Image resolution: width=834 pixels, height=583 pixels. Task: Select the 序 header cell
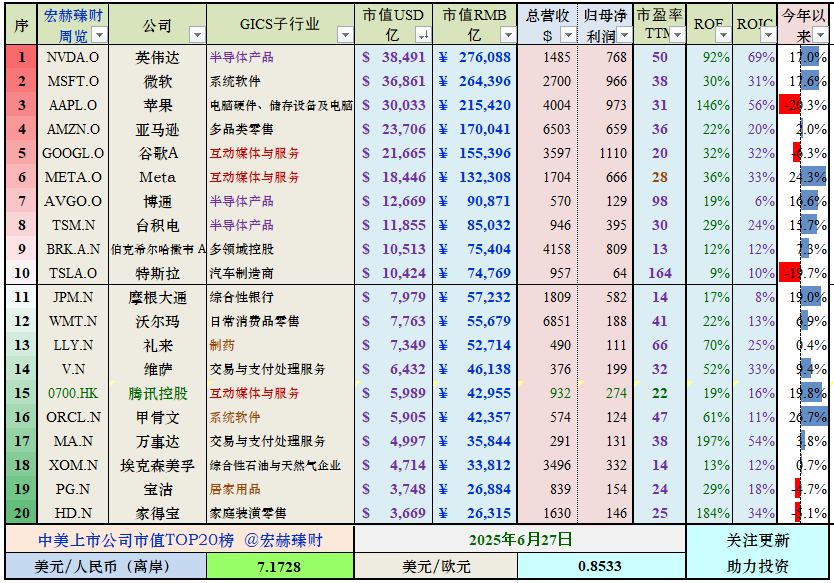[x=21, y=25]
